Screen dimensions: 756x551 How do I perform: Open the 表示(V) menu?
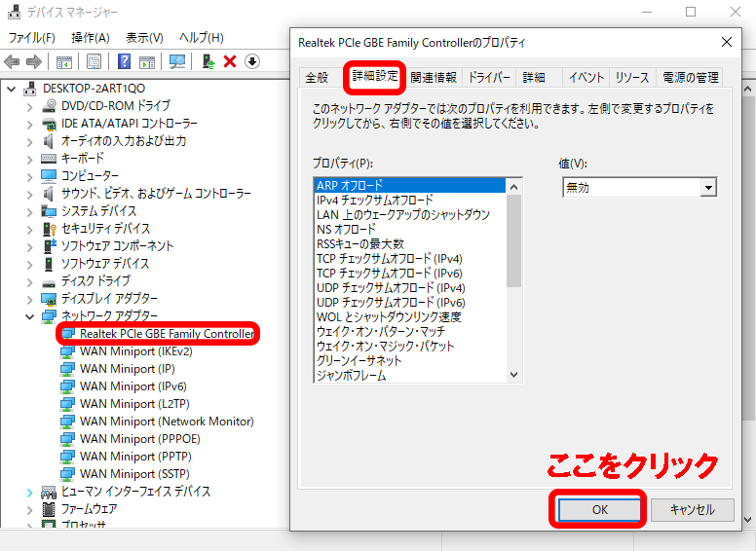pyautogui.click(x=144, y=38)
